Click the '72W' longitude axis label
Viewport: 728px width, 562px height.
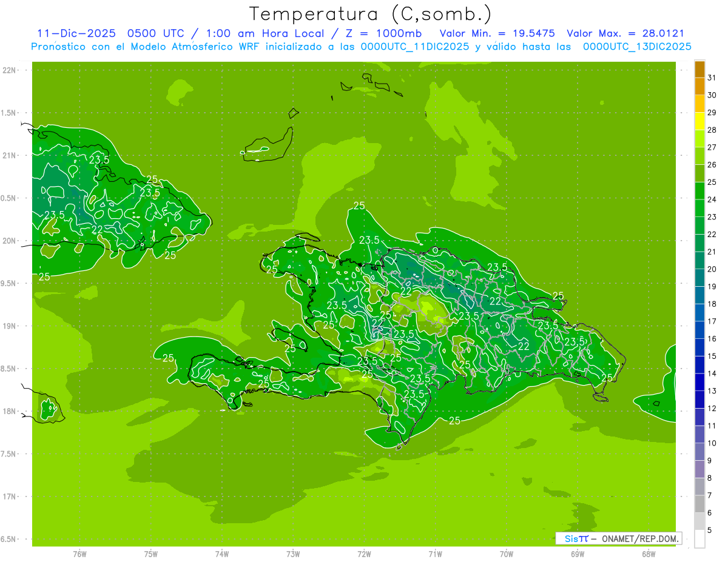364,554
